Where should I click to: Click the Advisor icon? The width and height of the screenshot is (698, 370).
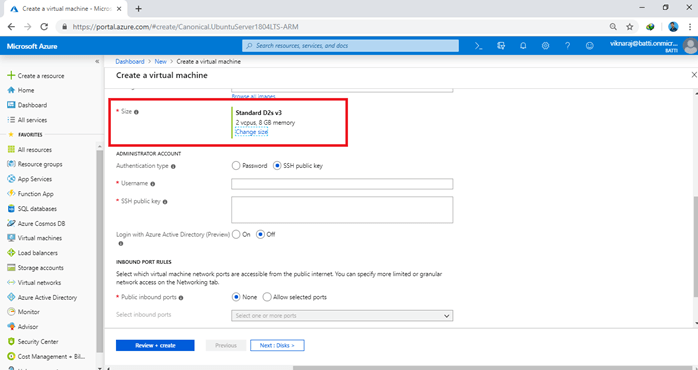click(x=11, y=327)
